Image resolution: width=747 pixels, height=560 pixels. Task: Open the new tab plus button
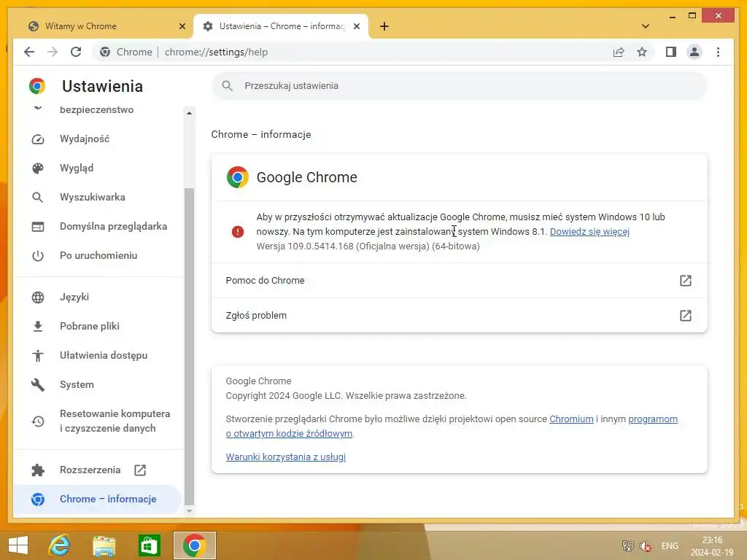(x=384, y=26)
